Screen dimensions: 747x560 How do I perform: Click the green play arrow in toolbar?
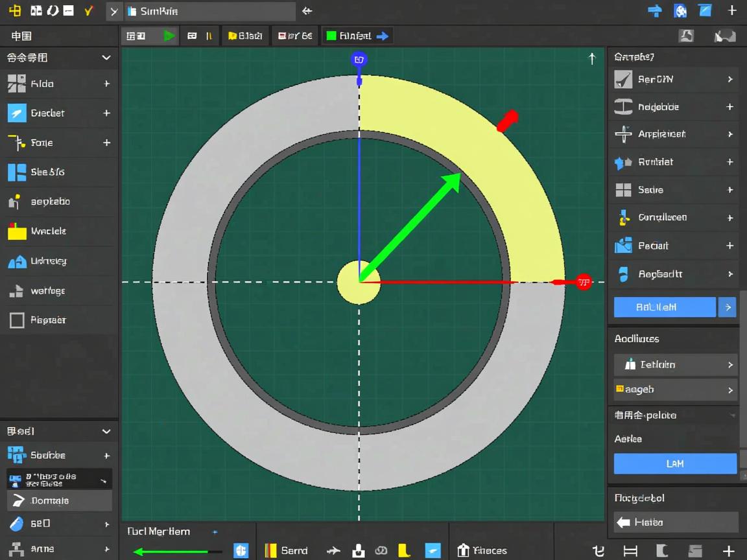click(x=169, y=36)
